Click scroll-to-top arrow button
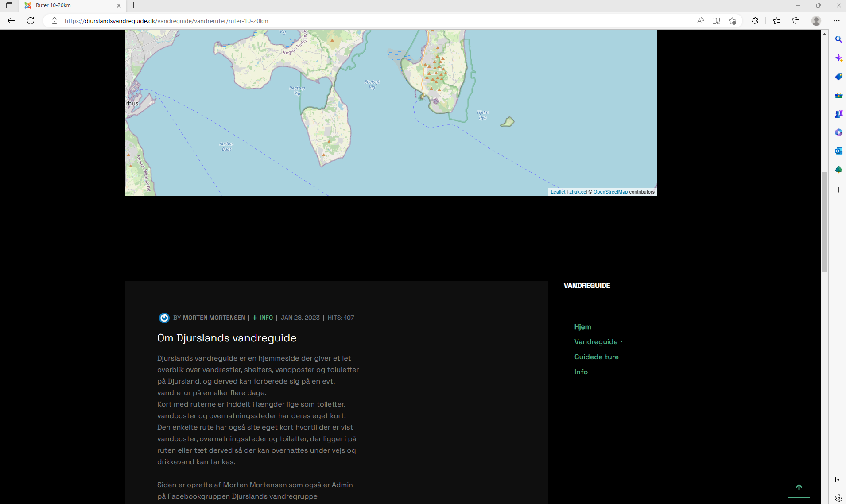Screen dimensions: 846x504 [x=799, y=487]
